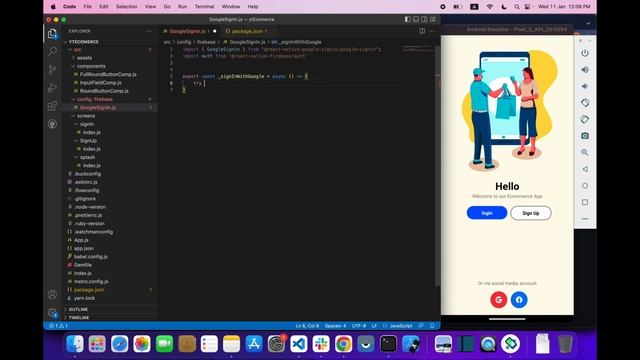Tap the Sign Up button in emulator
The height and width of the screenshot is (360, 640).
531,213
